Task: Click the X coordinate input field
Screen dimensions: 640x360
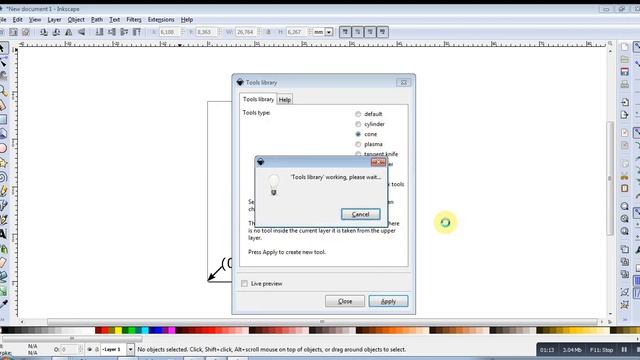Action: pos(169,32)
